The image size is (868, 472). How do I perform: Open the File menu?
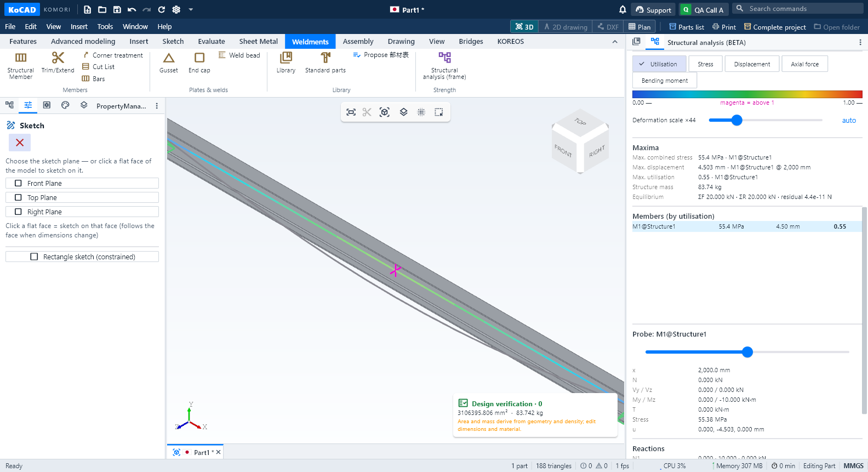click(10, 26)
